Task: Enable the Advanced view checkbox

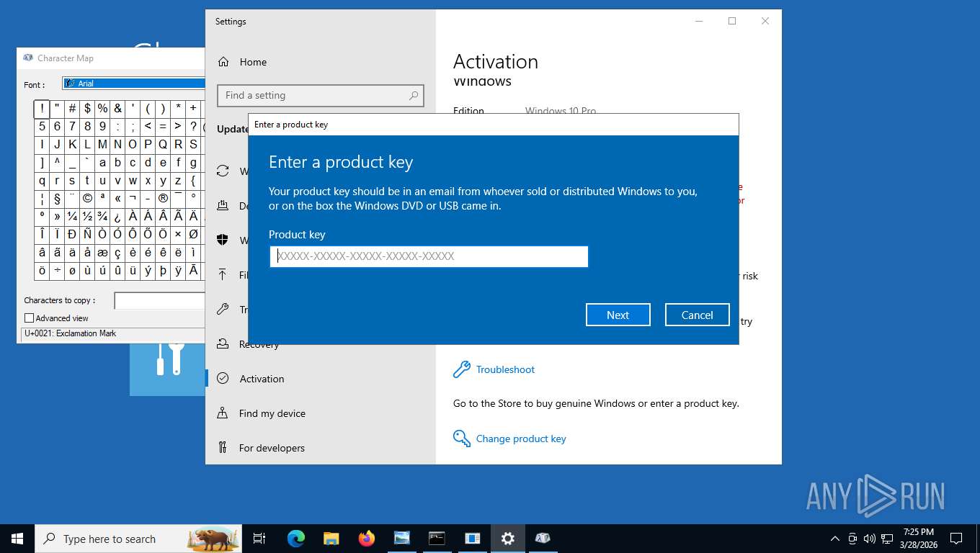Action: click(x=30, y=318)
